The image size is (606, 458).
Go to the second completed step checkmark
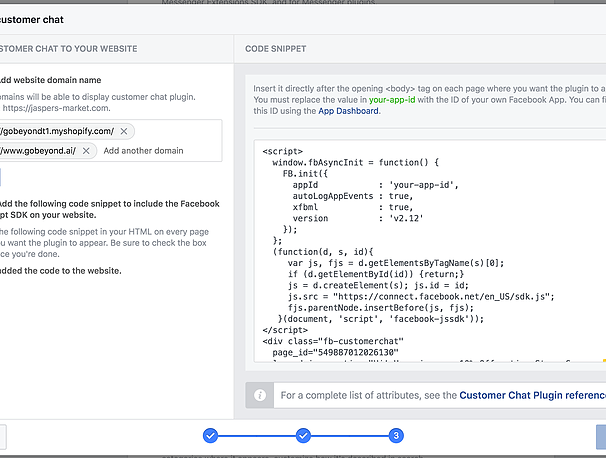(x=303, y=436)
